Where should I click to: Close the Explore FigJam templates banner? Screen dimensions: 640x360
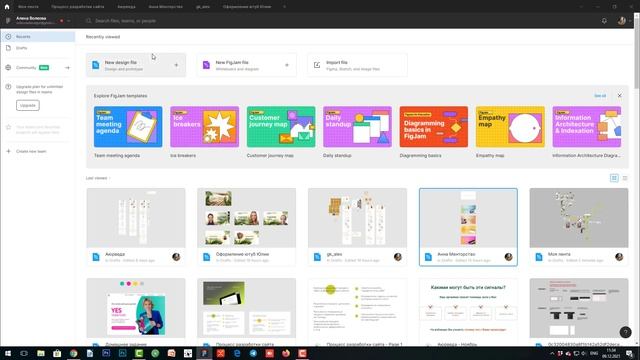(x=620, y=96)
